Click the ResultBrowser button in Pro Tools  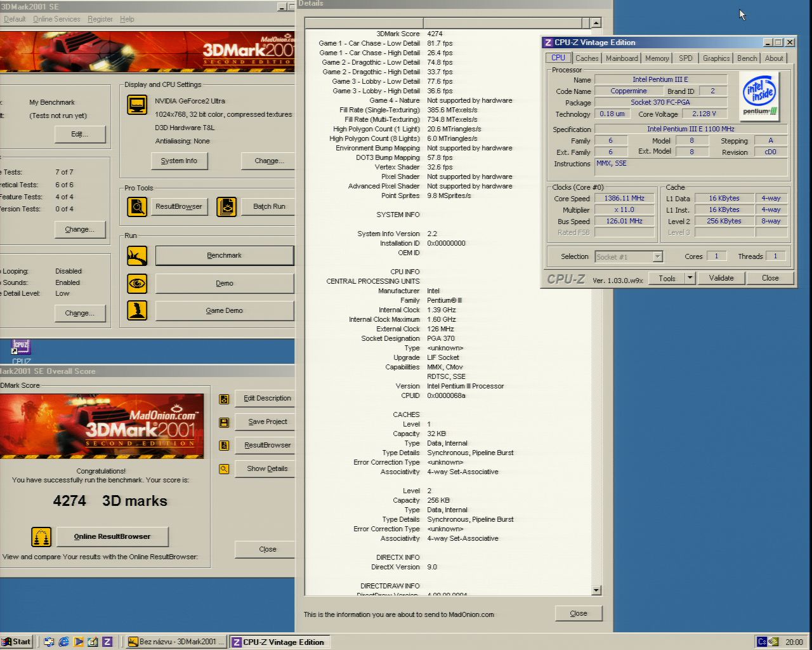(179, 207)
